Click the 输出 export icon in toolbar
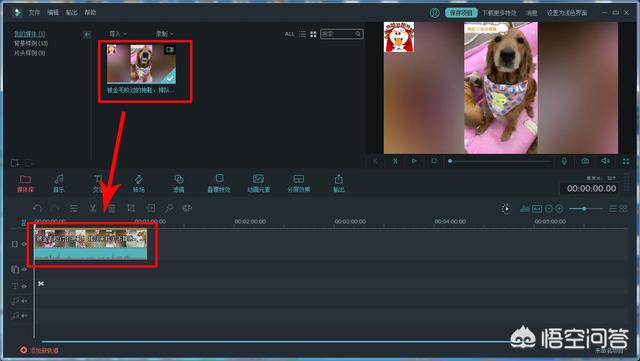 338,183
